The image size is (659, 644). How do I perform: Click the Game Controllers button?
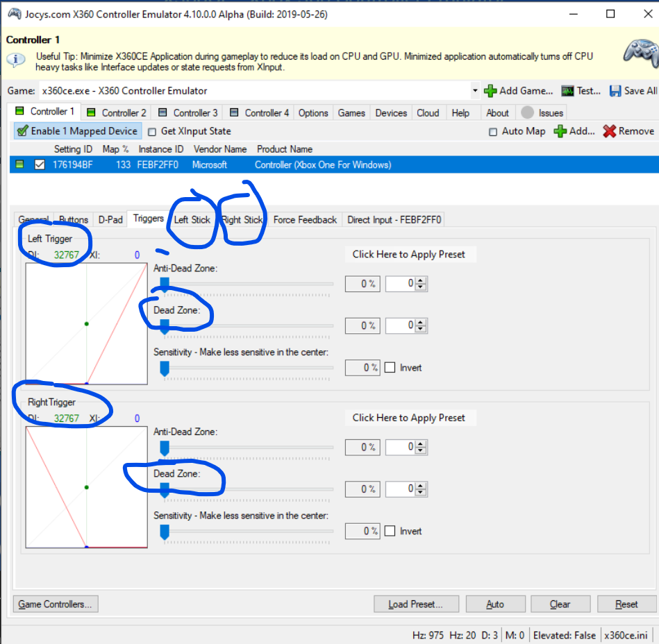tap(56, 604)
